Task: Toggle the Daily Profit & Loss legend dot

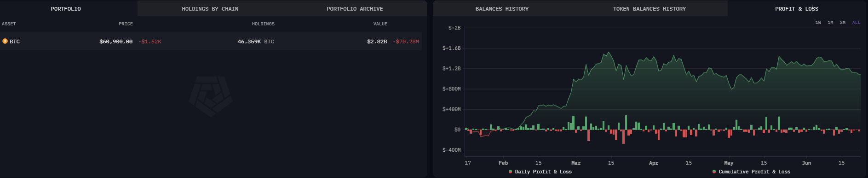Action: click(510, 172)
